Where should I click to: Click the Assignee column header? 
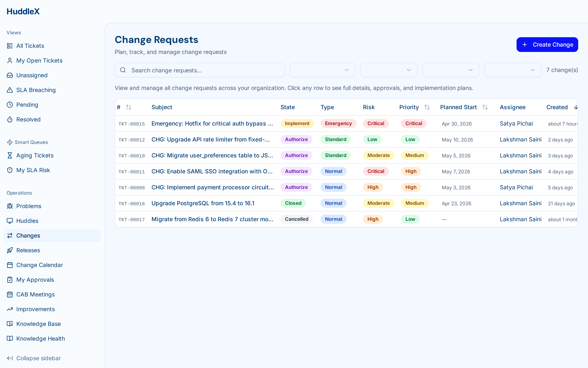click(x=512, y=107)
